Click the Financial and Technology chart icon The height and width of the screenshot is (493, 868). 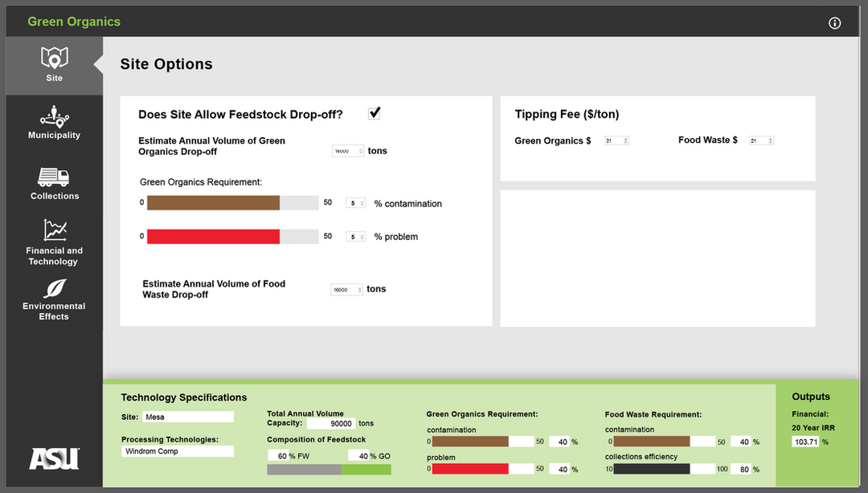54,230
